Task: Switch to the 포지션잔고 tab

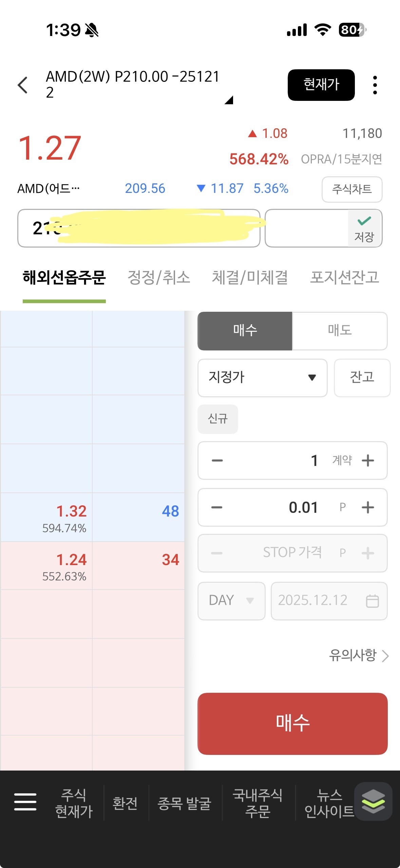Action: (345, 277)
